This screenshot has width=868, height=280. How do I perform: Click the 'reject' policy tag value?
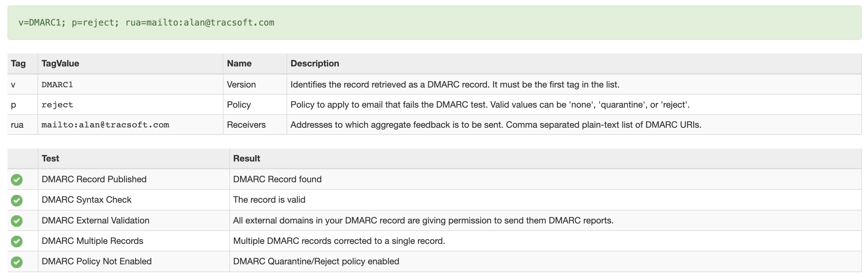tap(57, 105)
